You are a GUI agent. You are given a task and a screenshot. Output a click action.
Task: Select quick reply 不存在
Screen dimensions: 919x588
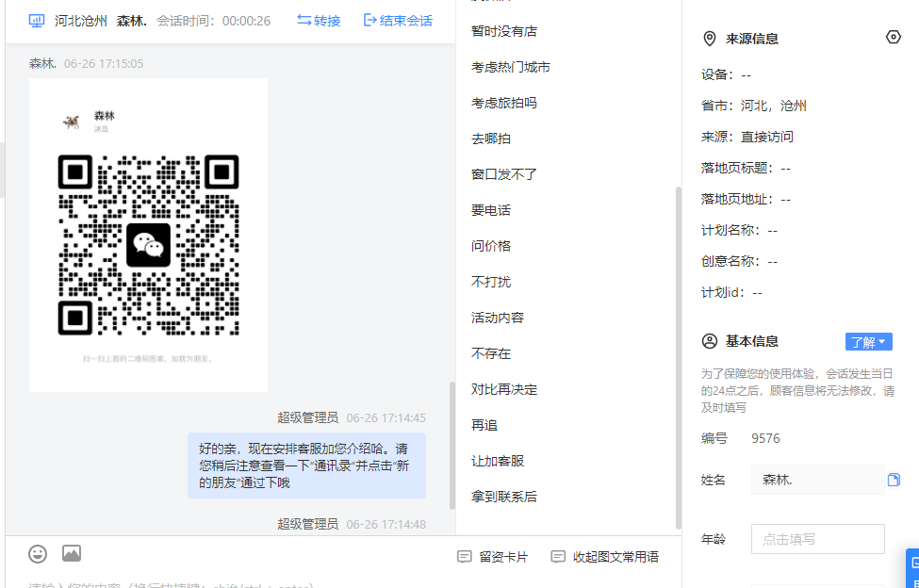(x=491, y=353)
